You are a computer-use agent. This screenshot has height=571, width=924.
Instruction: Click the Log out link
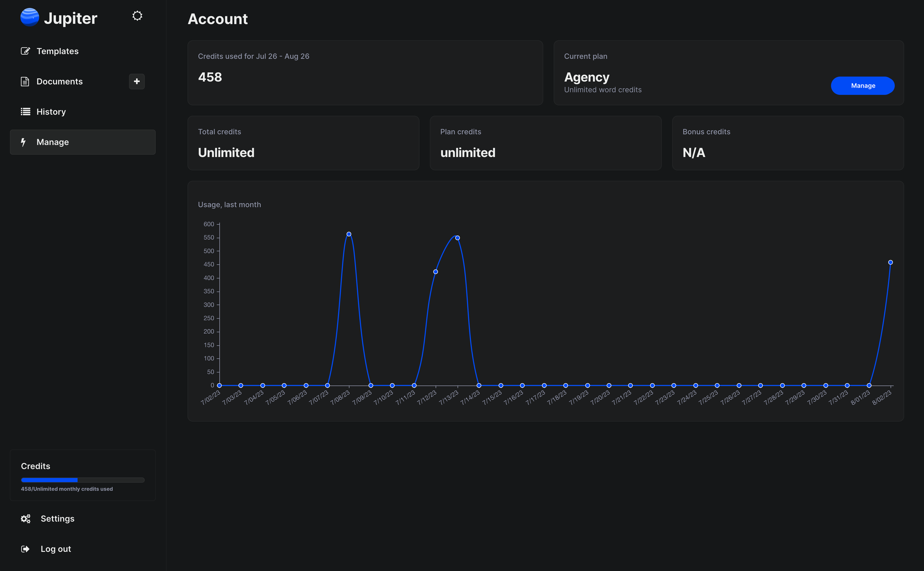point(55,549)
